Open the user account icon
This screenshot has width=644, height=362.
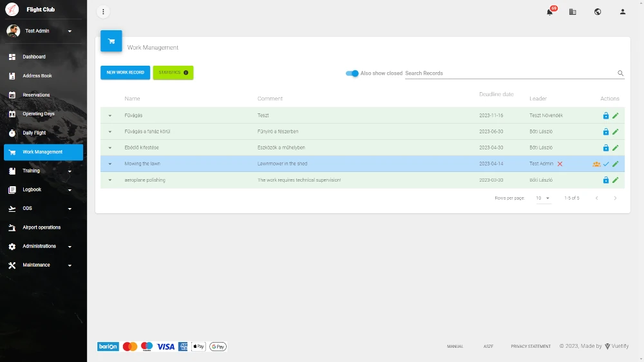pos(623,12)
